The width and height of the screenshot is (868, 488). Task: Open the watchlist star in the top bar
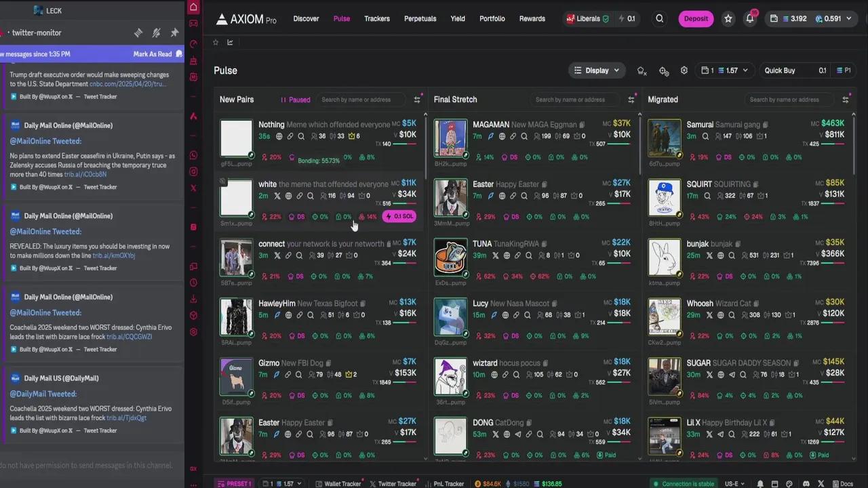tap(728, 19)
